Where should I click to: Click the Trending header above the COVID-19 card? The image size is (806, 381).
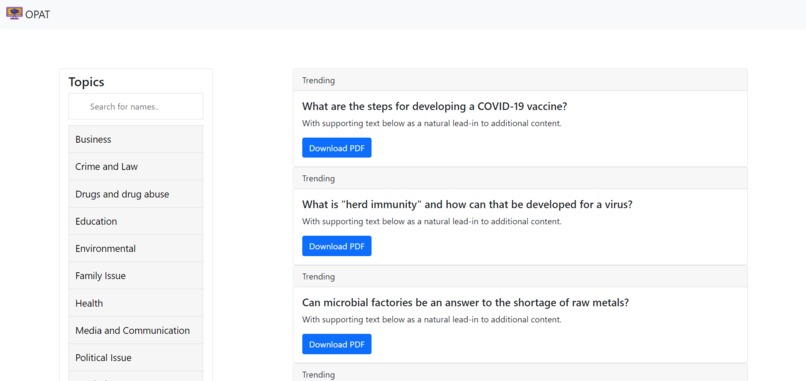(520, 80)
